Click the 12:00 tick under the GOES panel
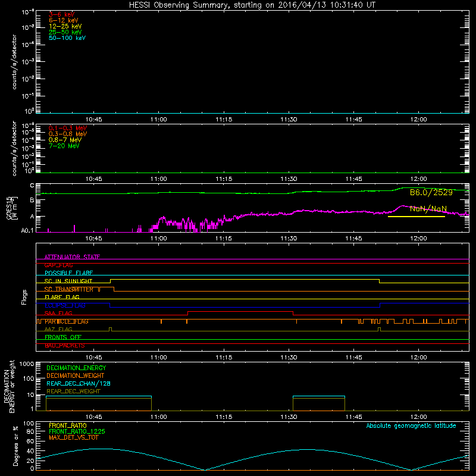The height and width of the screenshot is (476, 476). tap(419, 239)
